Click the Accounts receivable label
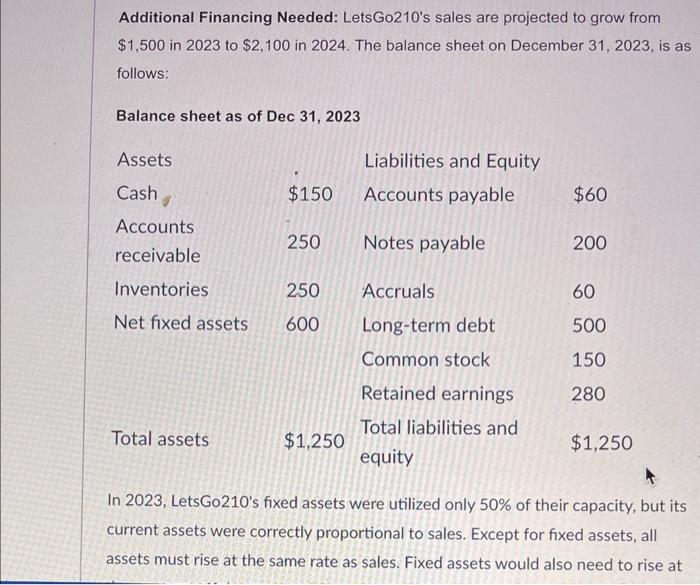 tap(157, 241)
